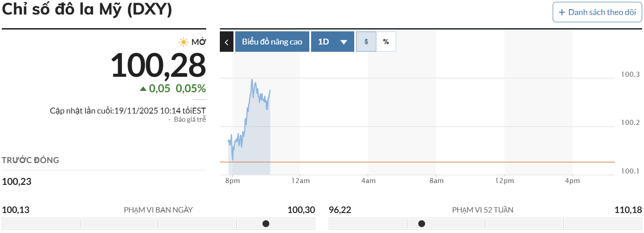Click the 4pm label on time axis
The image size is (644, 233).
pos(572,181)
